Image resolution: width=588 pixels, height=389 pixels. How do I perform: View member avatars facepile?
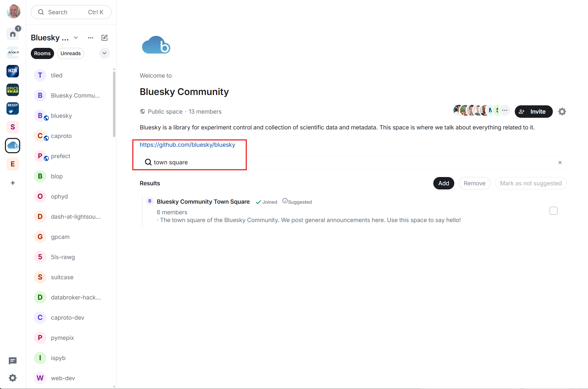tap(482, 110)
